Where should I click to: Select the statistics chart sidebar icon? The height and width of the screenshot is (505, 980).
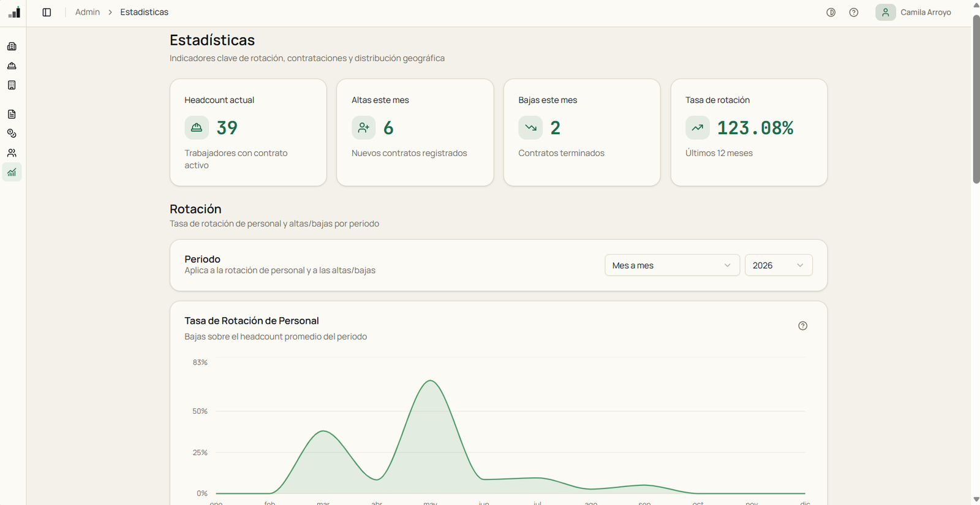[x=12, y=172]
